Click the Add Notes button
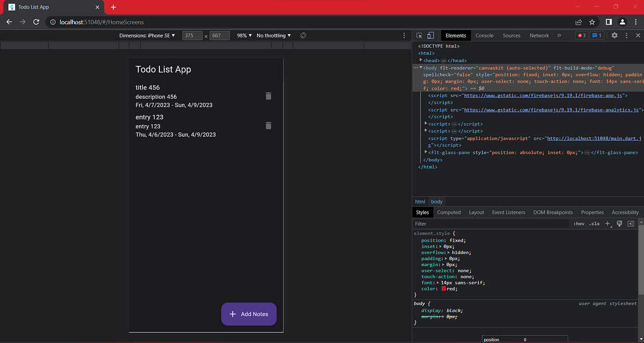This screenshot has width=644, height=343. click(248, 314)
